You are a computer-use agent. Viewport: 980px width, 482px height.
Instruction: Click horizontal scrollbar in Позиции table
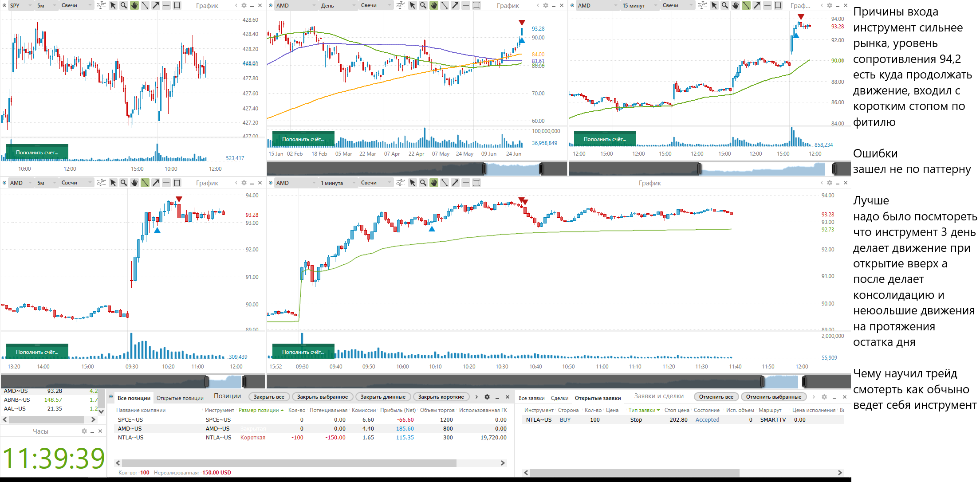click(x=289, y=463)
